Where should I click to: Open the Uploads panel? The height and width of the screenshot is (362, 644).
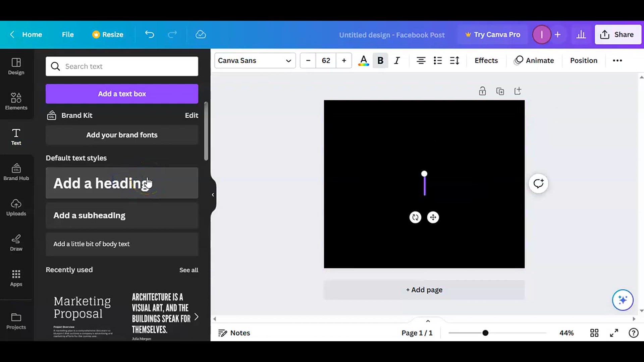16,207
